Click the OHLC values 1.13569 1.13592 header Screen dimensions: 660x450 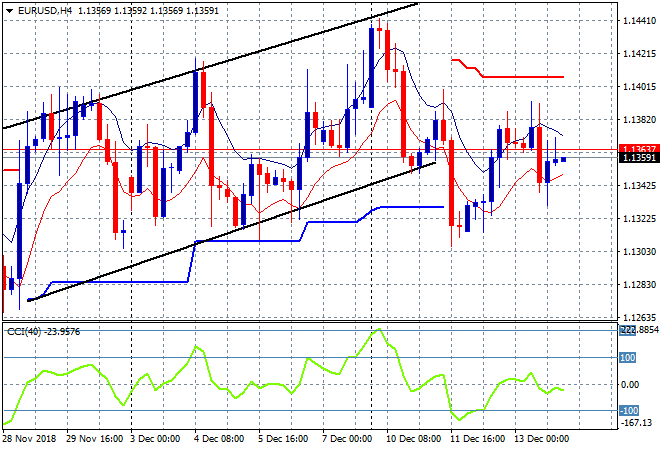pyautogui.click(x=148, y=11)
